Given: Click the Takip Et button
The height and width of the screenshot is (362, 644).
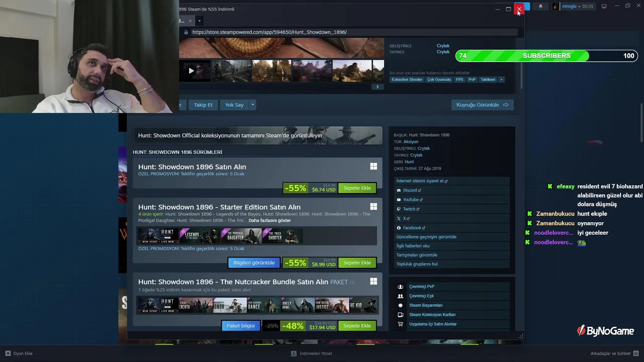Looking at the screenshot, I should point(203,105).
